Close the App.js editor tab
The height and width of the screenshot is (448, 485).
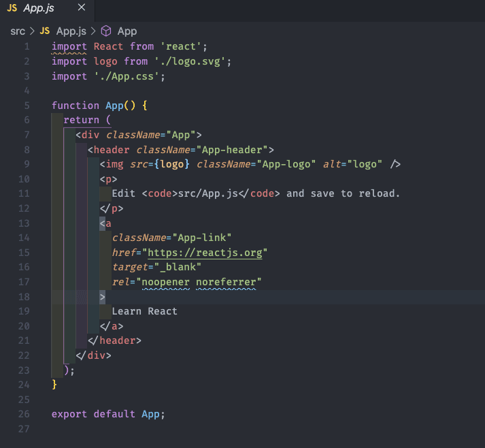click(x=82, y=9)
